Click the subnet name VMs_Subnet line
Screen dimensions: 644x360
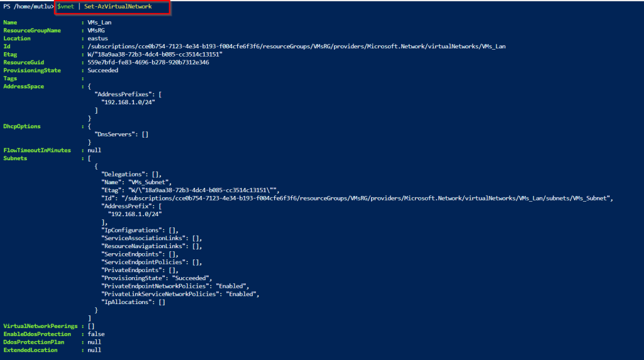click(x=136, y=182)
